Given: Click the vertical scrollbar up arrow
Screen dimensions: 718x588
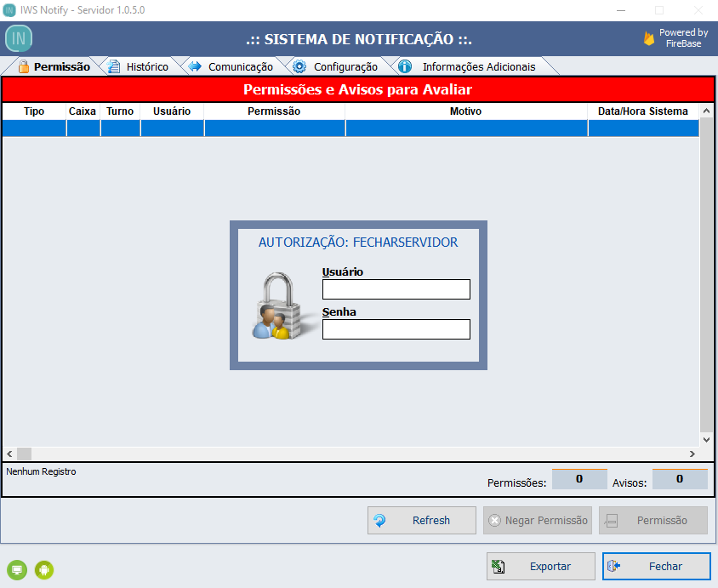Looking at the screenshot, I should 705,111.
